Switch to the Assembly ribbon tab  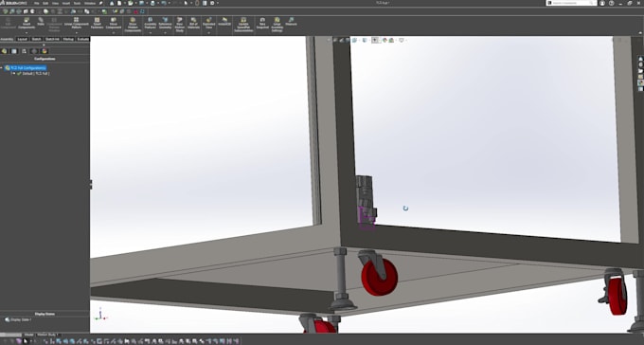[x=7, y=39]
